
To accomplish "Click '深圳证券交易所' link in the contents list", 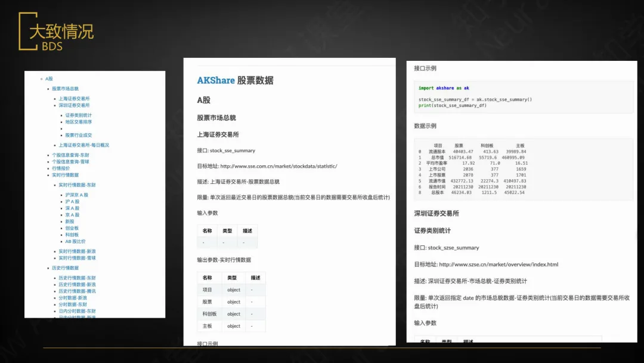I will click(74, 105).
